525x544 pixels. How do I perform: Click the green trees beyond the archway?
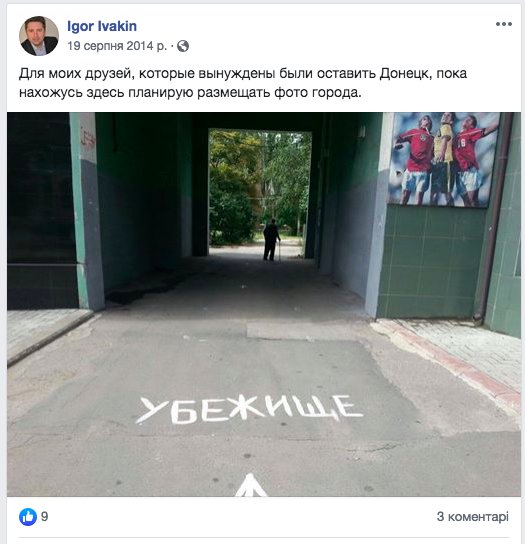[x=259, y=184]
